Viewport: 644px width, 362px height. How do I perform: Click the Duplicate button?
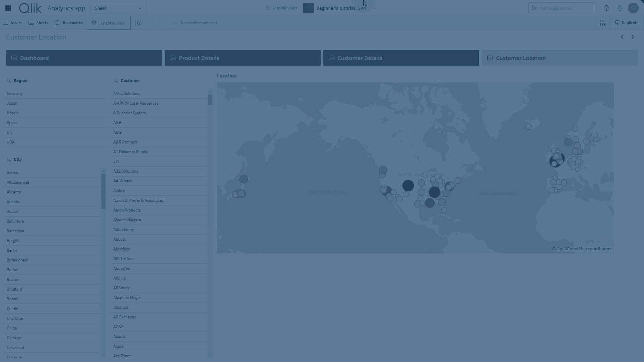click(626, 23)
